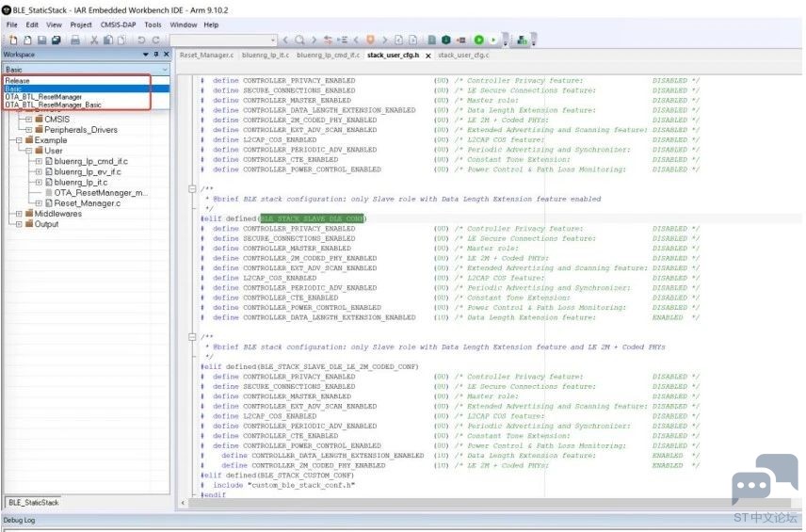Click the Save toolbar icon

coord(42,40)
